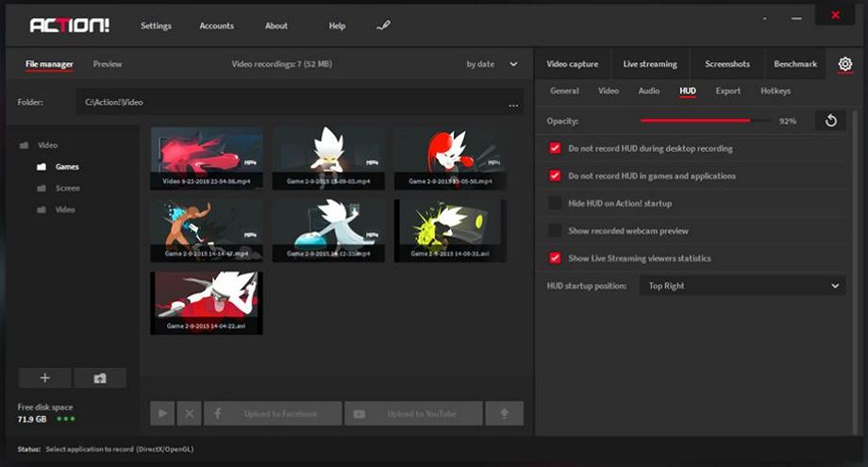
Task: Switch to the File manager tab
Action: [x=49, y=64]
